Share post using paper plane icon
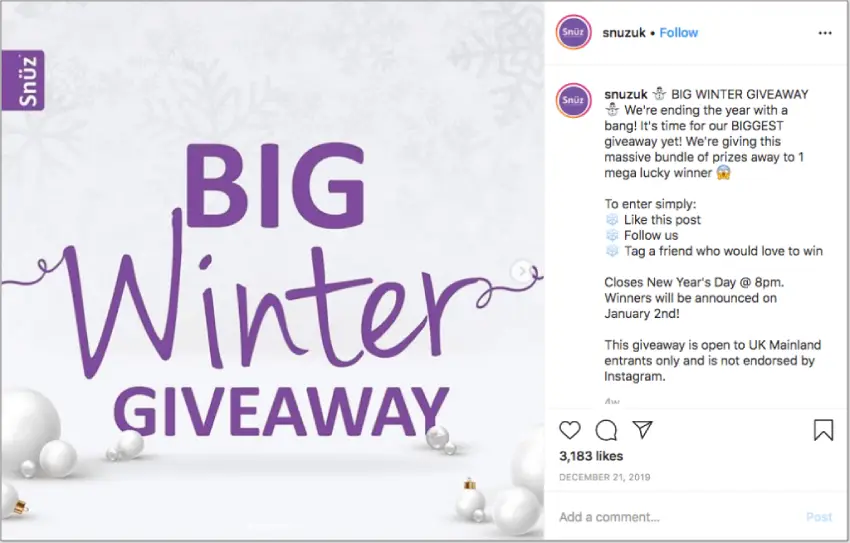The width and height of the screenshot is (850, 543). [642, 429]
